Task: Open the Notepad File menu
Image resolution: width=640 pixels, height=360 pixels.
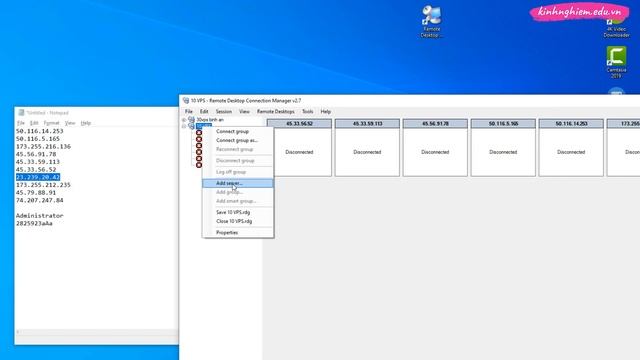Action: (21, 123)
